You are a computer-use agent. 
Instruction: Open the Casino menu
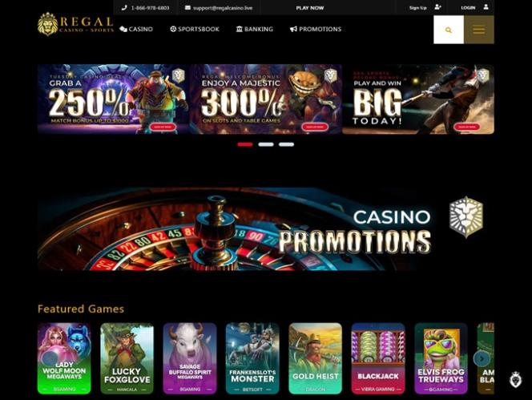coord(136,29)
